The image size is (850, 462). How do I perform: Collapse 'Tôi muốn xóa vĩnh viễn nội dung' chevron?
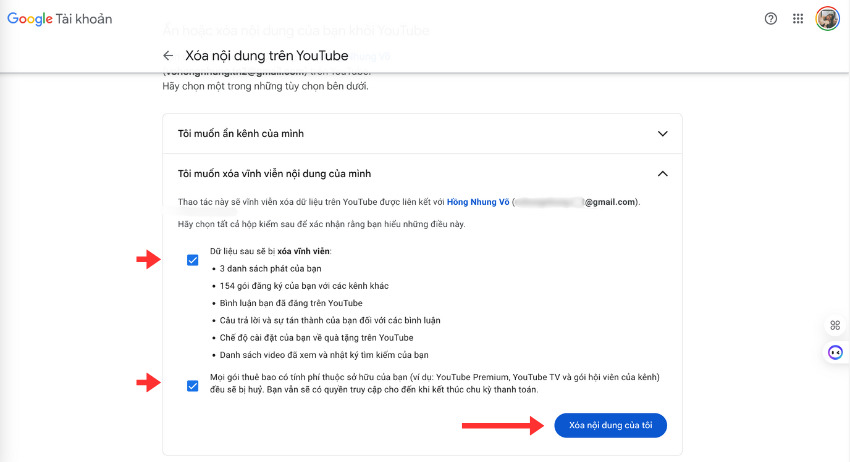pyautogui.click(x=662, y=174)
